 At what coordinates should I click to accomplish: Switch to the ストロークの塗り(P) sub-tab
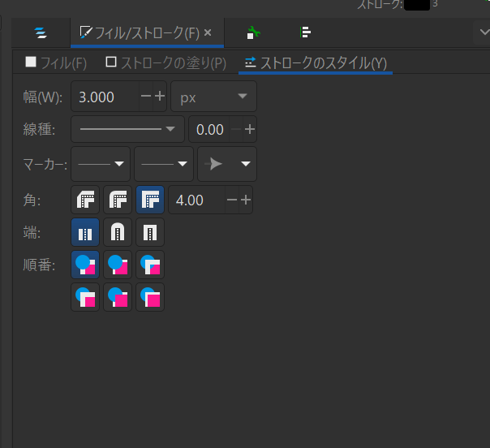point(166,62)
